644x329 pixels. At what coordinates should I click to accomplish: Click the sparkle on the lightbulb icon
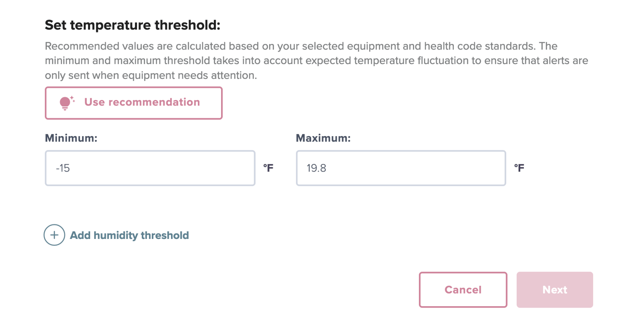tap(72, 98)
